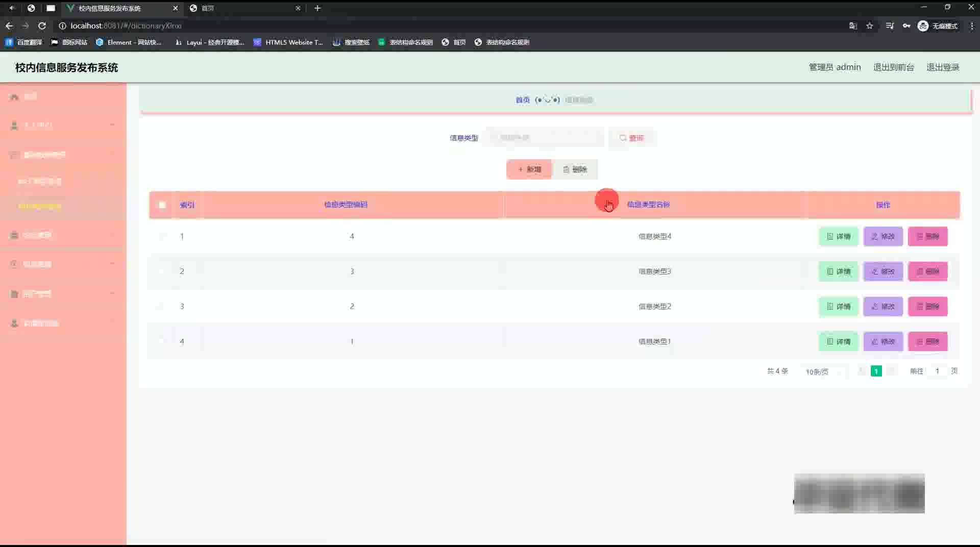Click the 新增 add button
The image size is (980, 547).
click(x=529, y=169)
